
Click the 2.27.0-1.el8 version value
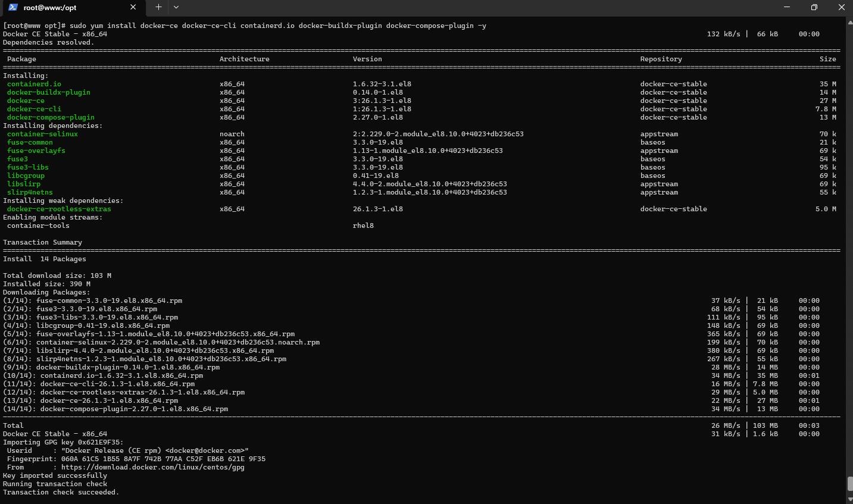[x=378, y=117]
